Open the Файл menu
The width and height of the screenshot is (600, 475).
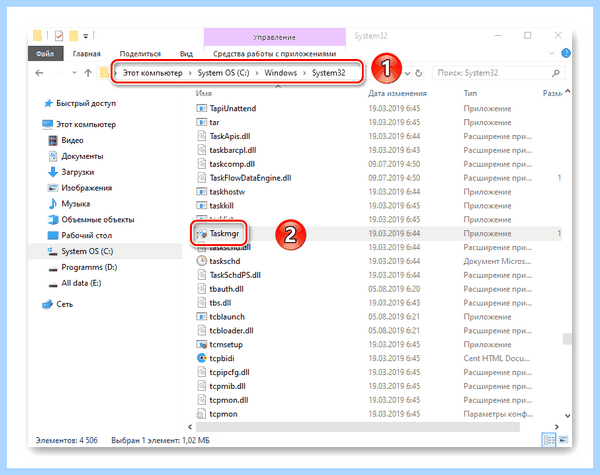pos(45,54)
